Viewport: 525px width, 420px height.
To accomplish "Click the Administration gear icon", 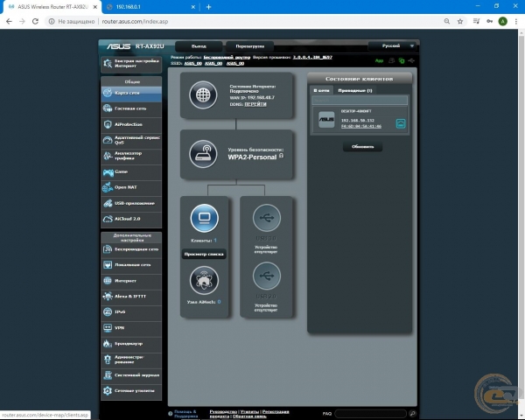I will pos(108,360).
